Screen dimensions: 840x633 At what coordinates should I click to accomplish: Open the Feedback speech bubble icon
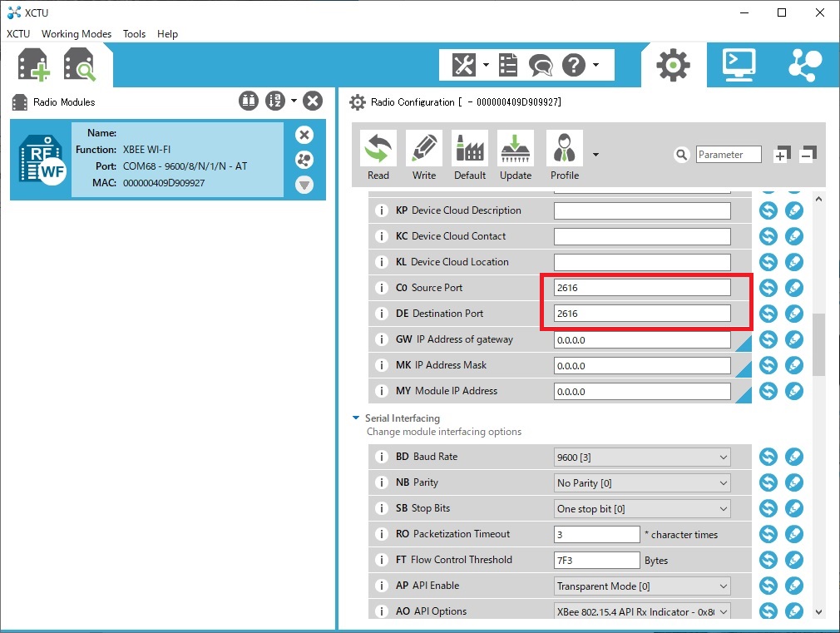click(x=541, y=65)
